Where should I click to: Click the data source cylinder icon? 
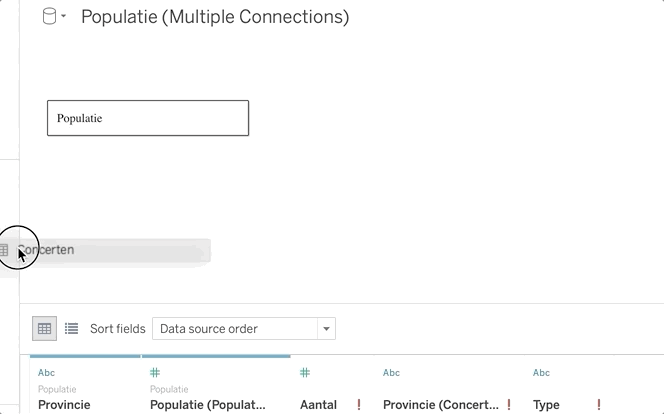(49, 17)
